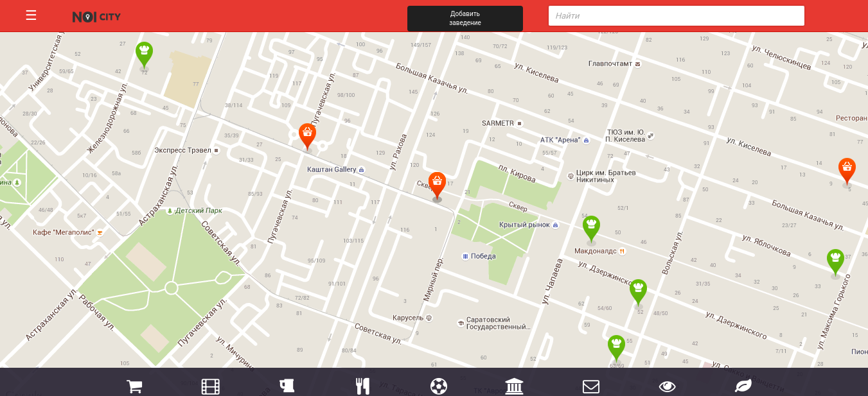Click the NOI CITY logo
Screen dimensions: 868x396
point(96,17)
